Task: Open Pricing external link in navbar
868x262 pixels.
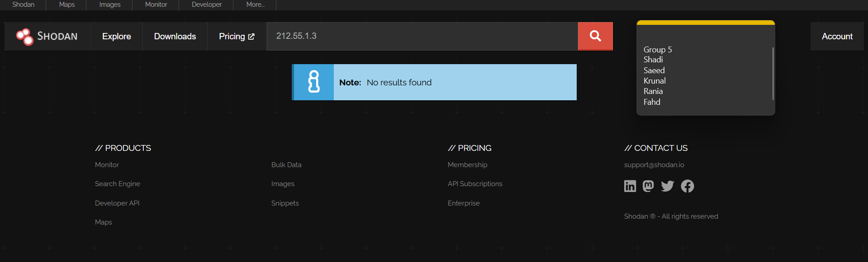Action: click(237, 37)
